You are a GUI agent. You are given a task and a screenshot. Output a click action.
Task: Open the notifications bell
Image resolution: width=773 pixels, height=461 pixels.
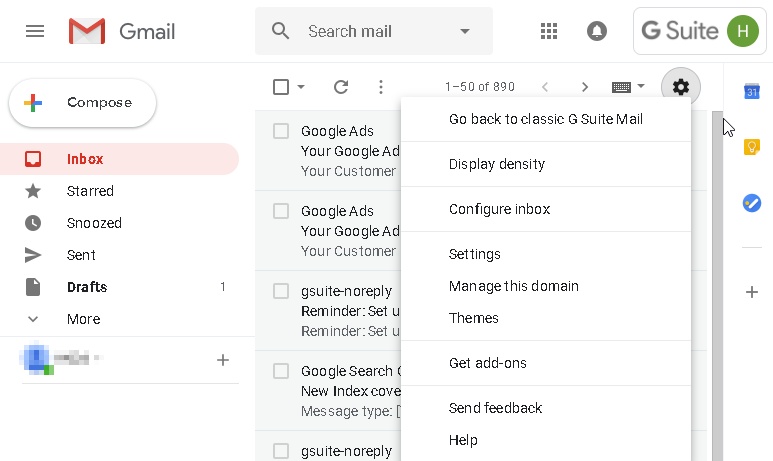pos(597,31)
